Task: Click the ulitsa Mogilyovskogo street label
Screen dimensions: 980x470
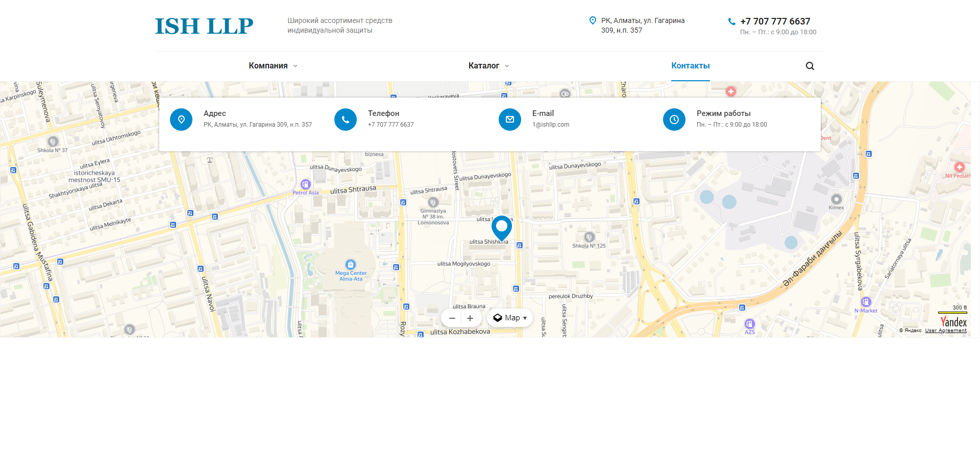Action: coord(463,264)
